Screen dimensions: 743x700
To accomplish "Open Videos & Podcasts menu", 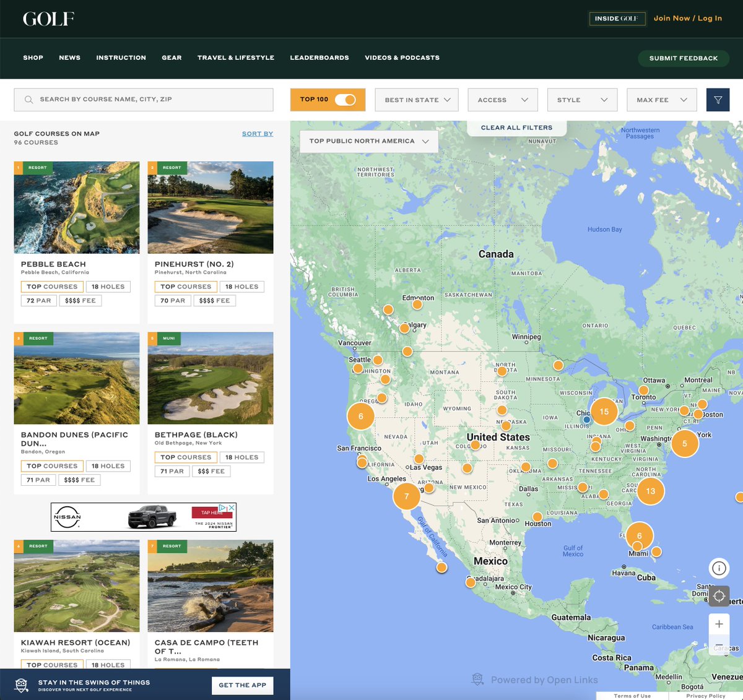I will point(402,58).
